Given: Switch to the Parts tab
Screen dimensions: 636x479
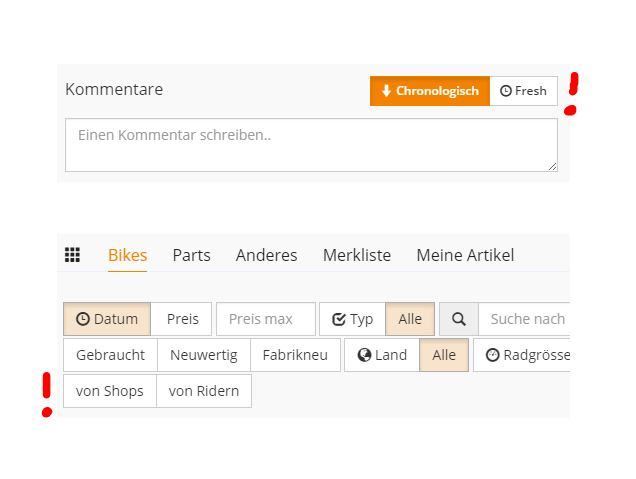Looking at the screenshot, I should pyautogui.click(x=191, y=256).
